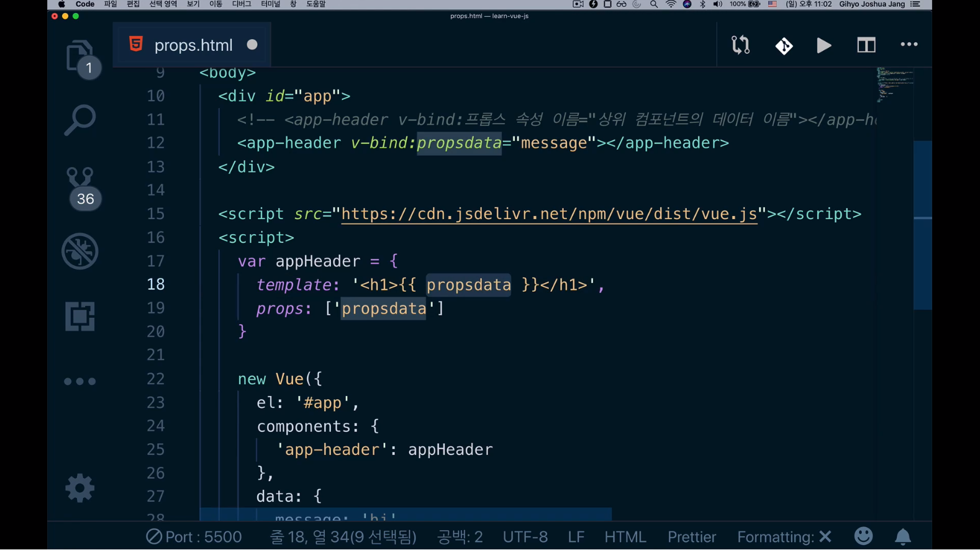Toggle Live Server on Port 5500
The height and width of the screenshot is (550, 980).
click(x=194, y=537)
